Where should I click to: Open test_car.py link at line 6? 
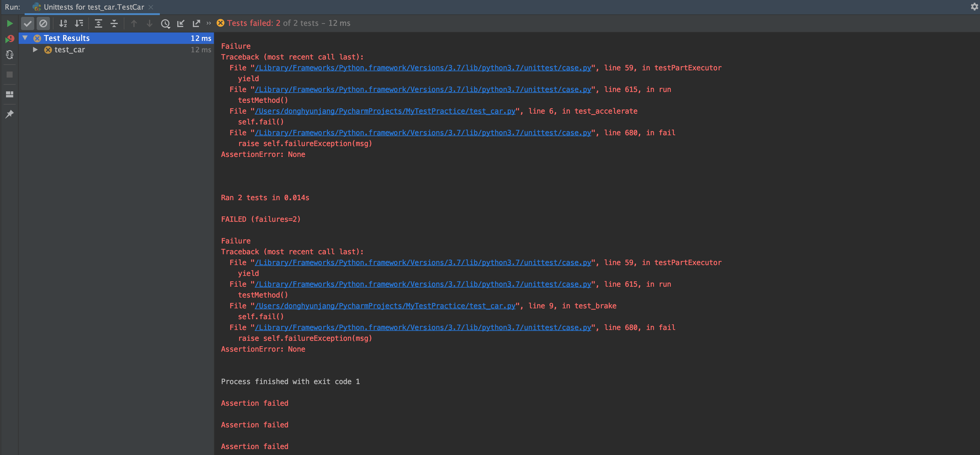point(385,111)
